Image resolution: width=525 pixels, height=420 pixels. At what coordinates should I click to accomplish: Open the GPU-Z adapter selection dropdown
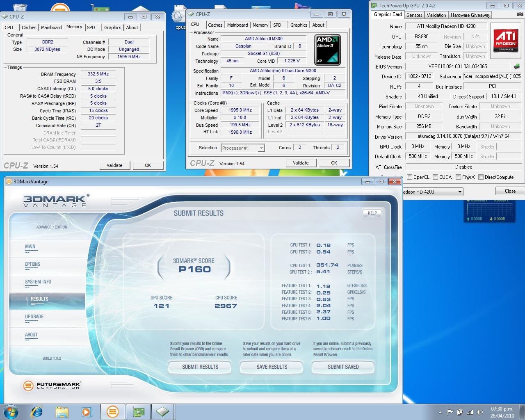(x=432, y=192)
